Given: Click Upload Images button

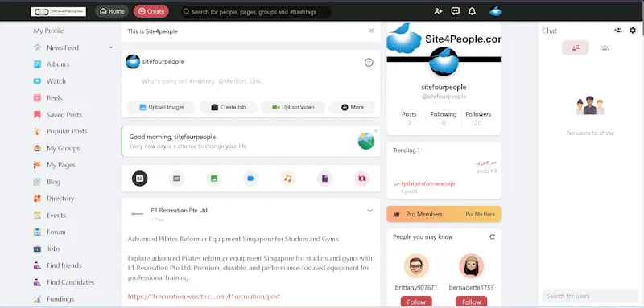Looking at the screenshot, I should pos(162,107).
